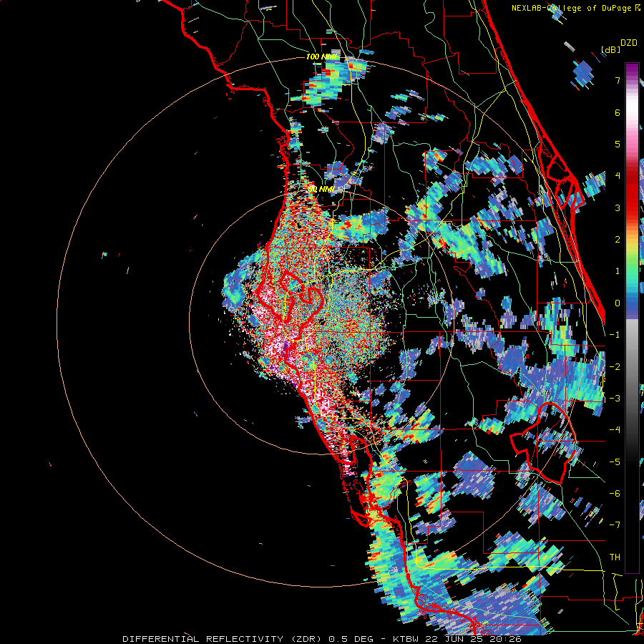This screenshot has height=644, width=644.
Task: Click the 2 value on the dB scale
Action: tap(618, 240)
